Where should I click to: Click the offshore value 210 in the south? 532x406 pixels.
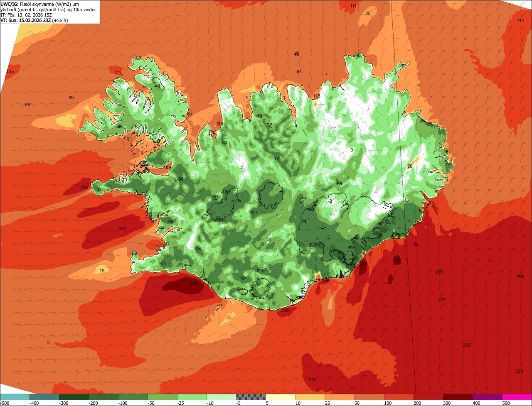[313, 380]
